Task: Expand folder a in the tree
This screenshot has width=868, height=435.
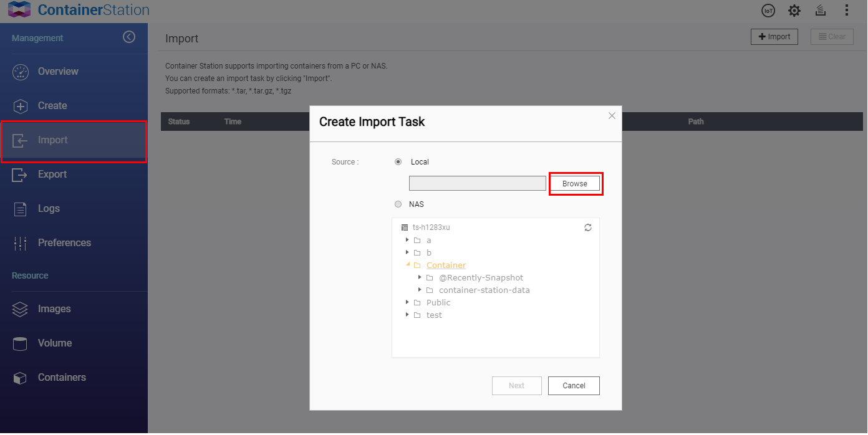Action: 408,240
